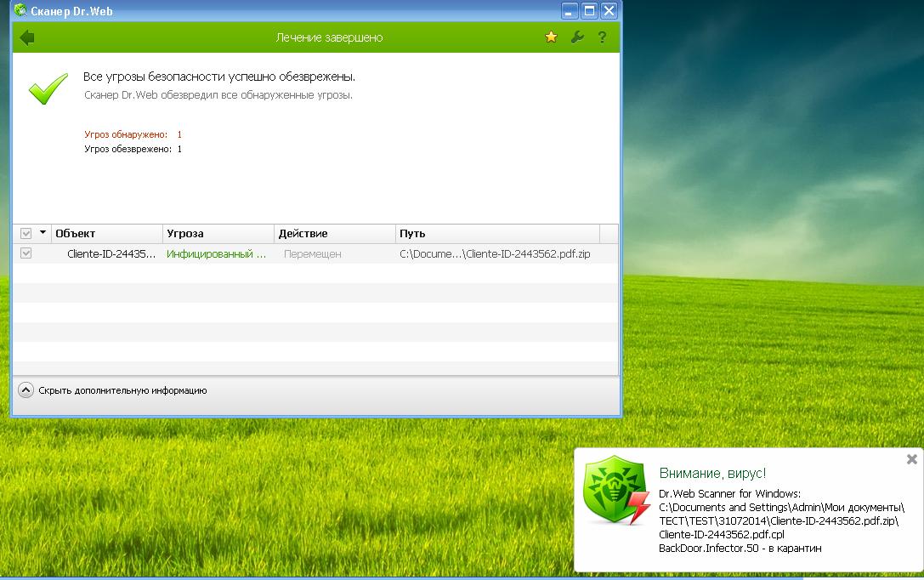
Task: Maximize the Dr.Web scanner window
Action: pyautogui.click(x=589, y=11)
